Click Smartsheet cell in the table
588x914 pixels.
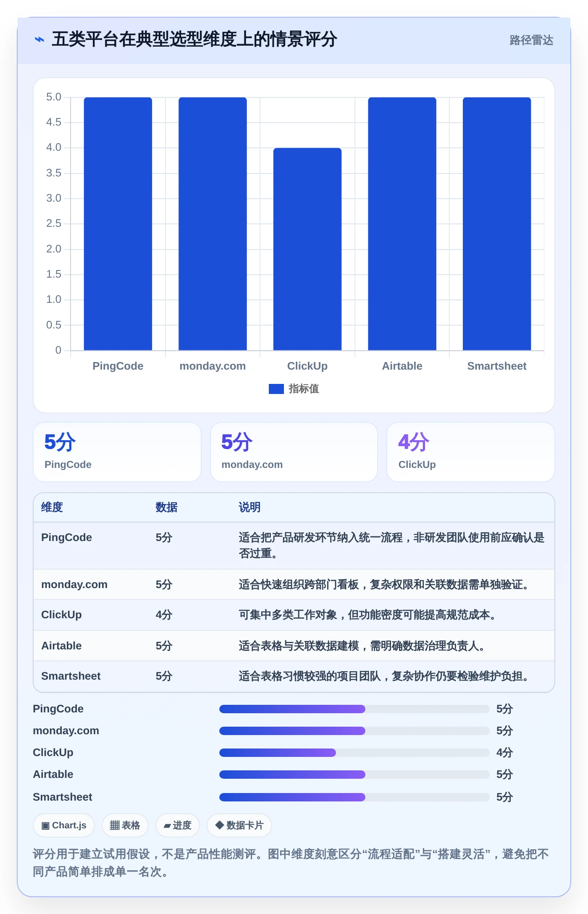[x=71, y=676]
